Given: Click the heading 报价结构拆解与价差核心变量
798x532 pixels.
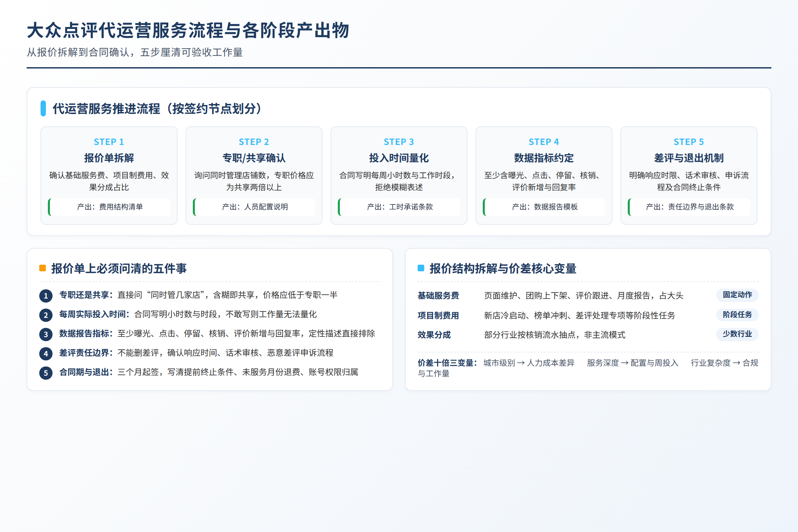Looking at the screenshot, I should [503, 268].
